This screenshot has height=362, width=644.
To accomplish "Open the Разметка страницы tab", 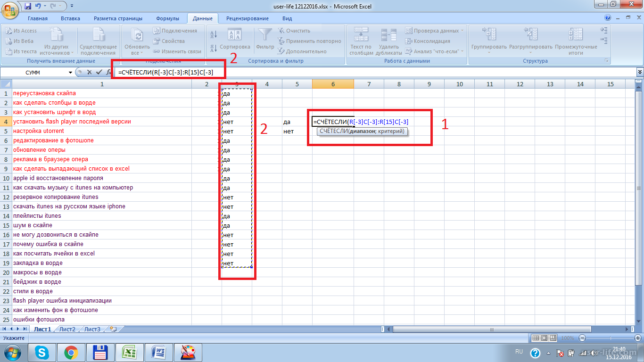I will coord(118,18).
